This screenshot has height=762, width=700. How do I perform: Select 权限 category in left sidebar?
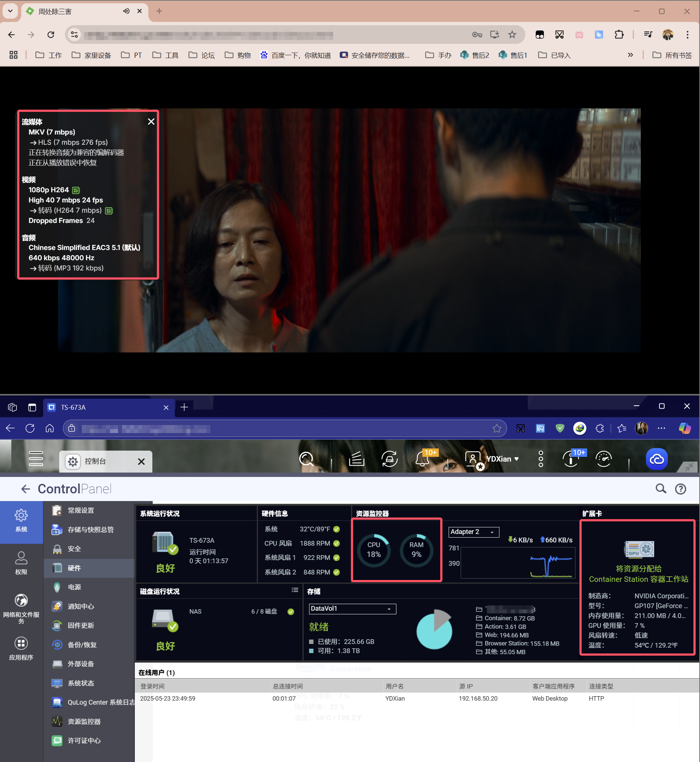[x=21, y=563]
